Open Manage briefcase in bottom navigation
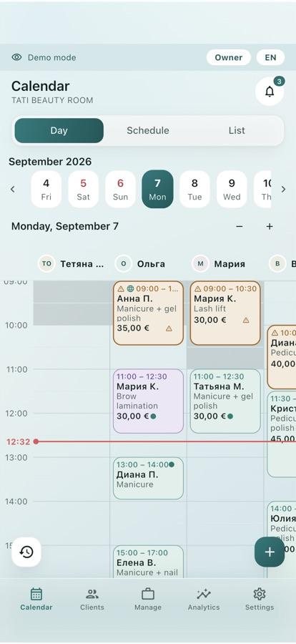The image size is (296, 644). point(148,599)
